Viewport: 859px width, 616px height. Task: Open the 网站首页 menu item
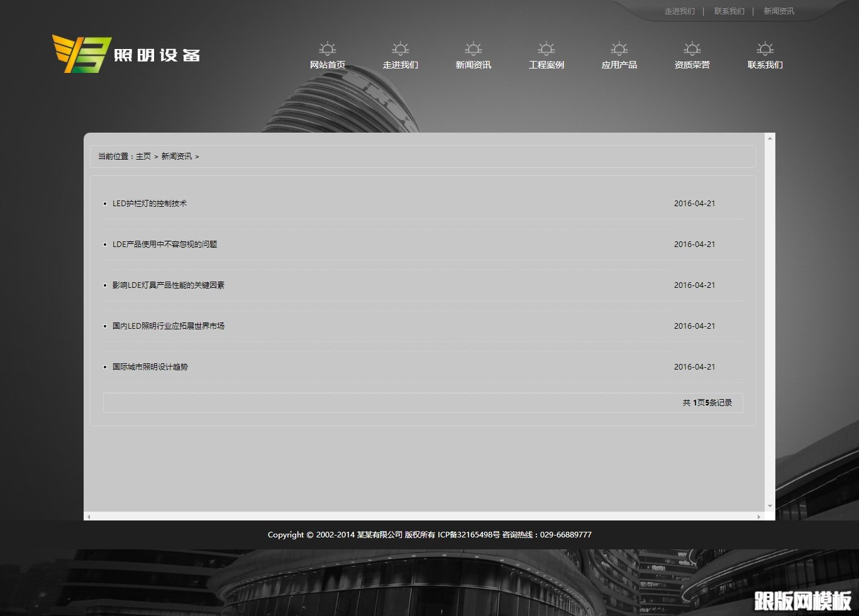328,65
